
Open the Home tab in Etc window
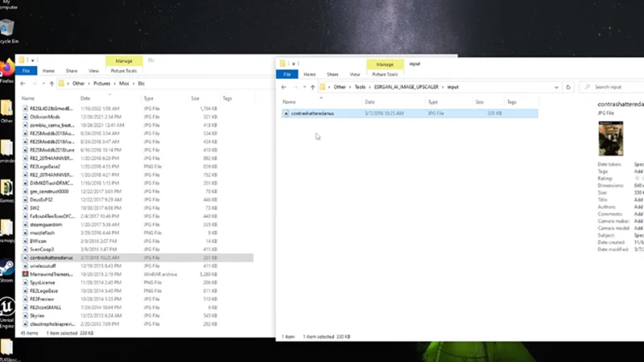pos(48,71)
